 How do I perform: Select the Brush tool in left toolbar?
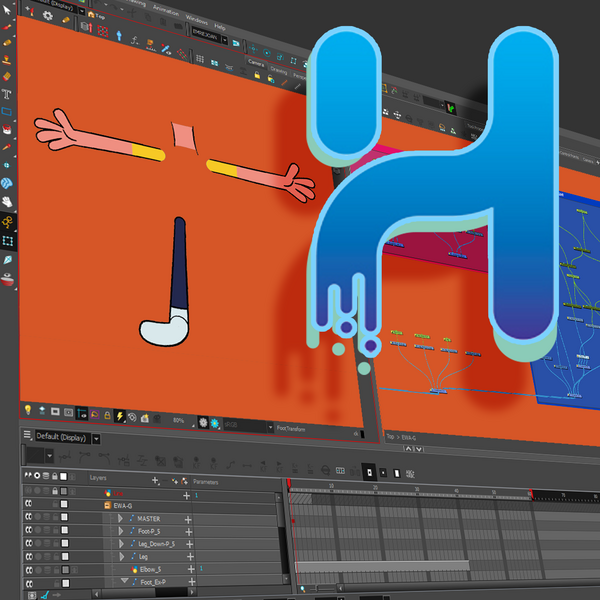click(7, 27)
